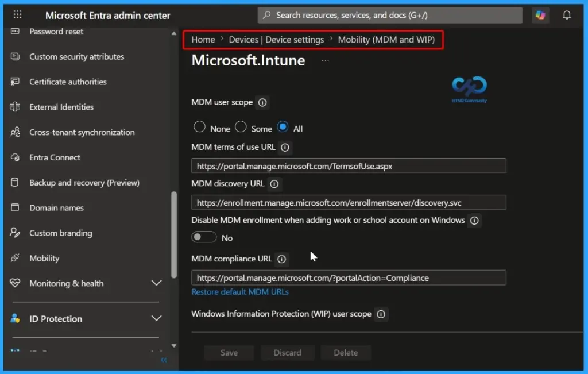This screenshot has width=588, height=374.
Task: Click the Custom branding icon
Action: click(x=14, y=233)
